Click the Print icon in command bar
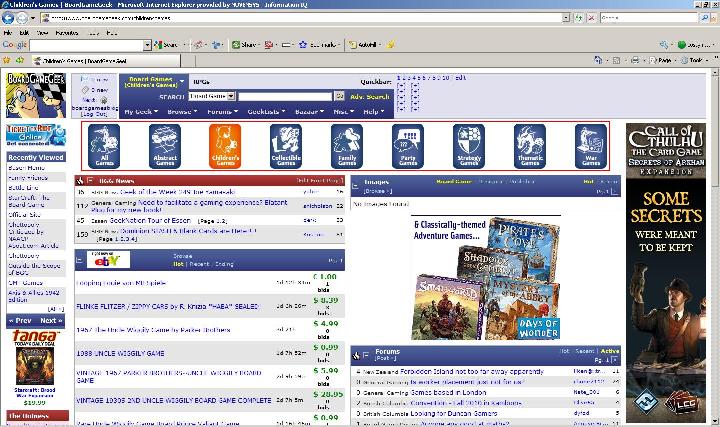This screenshot has width=720, height=427. click(x=635, y=60)
